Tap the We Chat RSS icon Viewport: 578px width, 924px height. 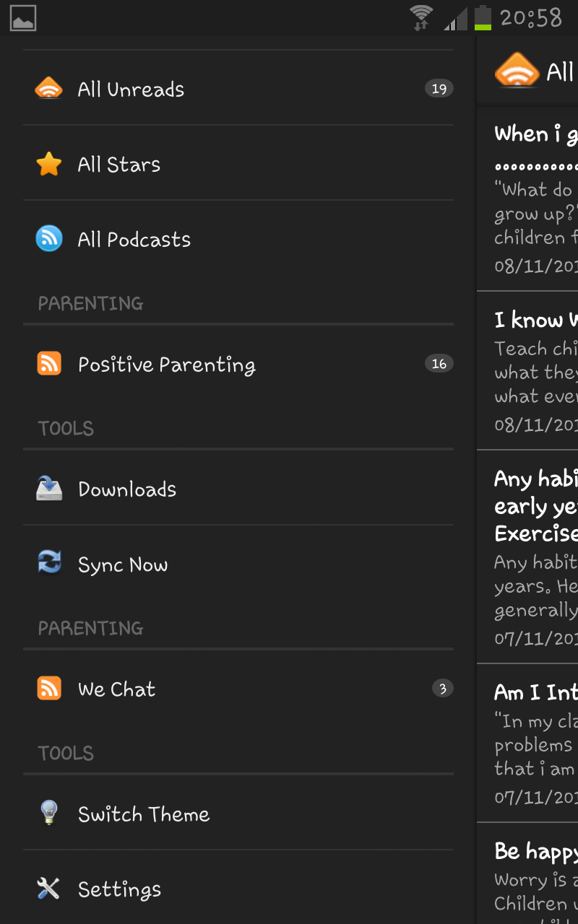pyautogui.click(x=48, y=689)
